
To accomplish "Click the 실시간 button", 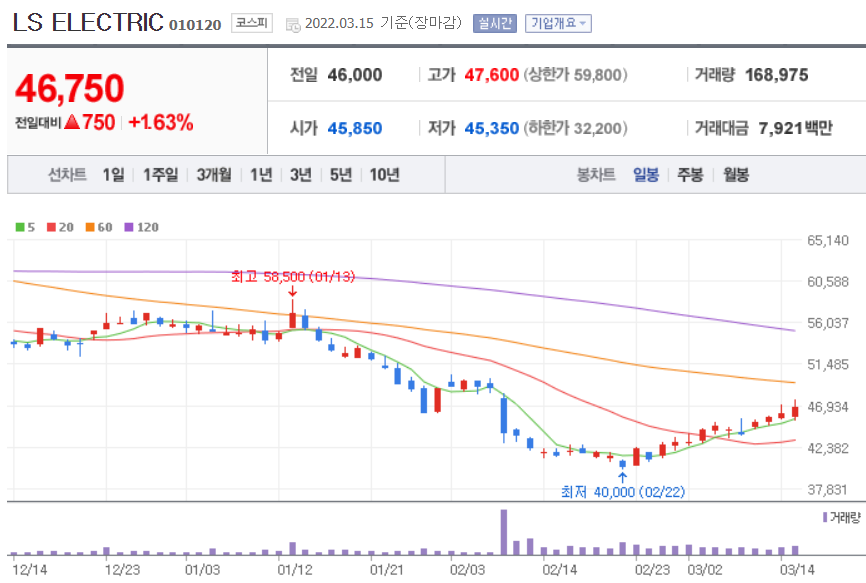I will tap(495, 23).
